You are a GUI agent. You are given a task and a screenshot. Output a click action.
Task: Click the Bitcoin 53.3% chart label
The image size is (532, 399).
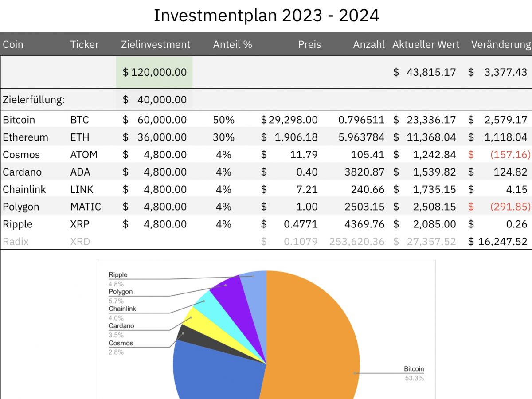414,373
